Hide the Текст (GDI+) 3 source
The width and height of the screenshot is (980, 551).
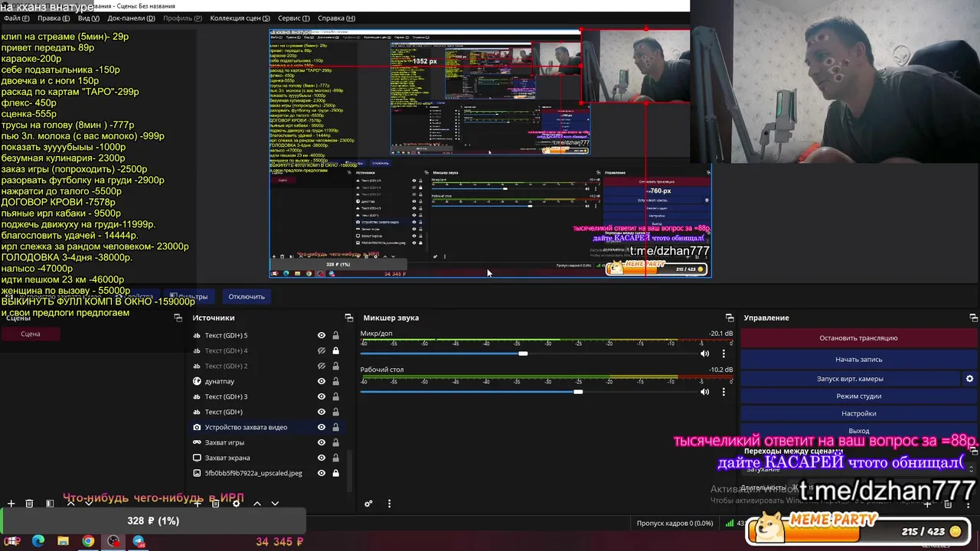(322, 396)
